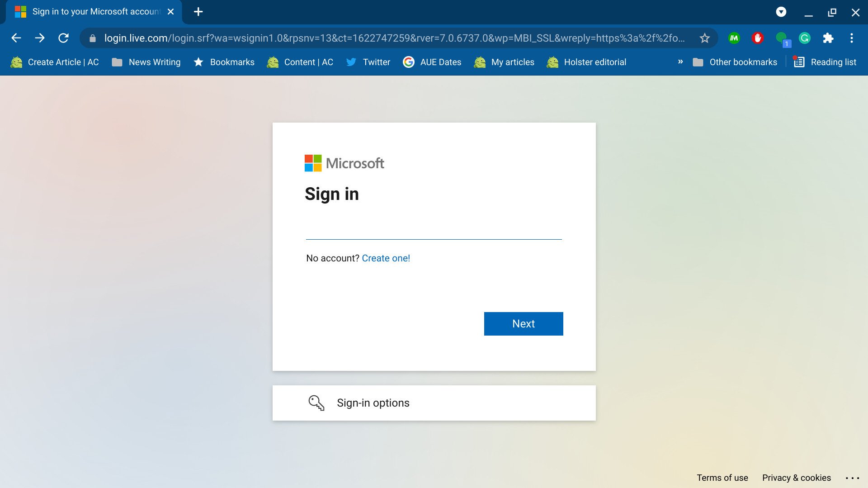Open the My articles bookmark
868x488 pixels.
tap(504, 62)
